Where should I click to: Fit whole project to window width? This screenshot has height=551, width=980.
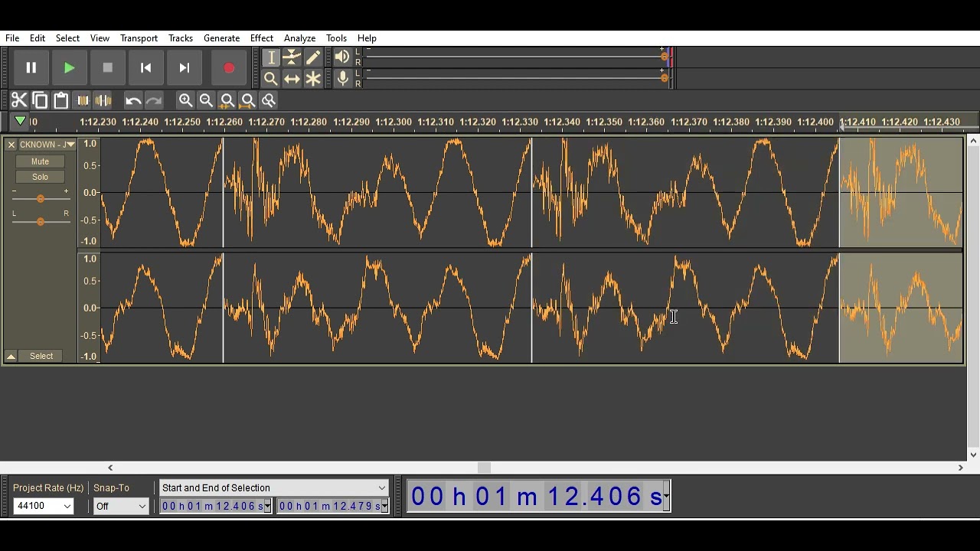click(248, 100)
